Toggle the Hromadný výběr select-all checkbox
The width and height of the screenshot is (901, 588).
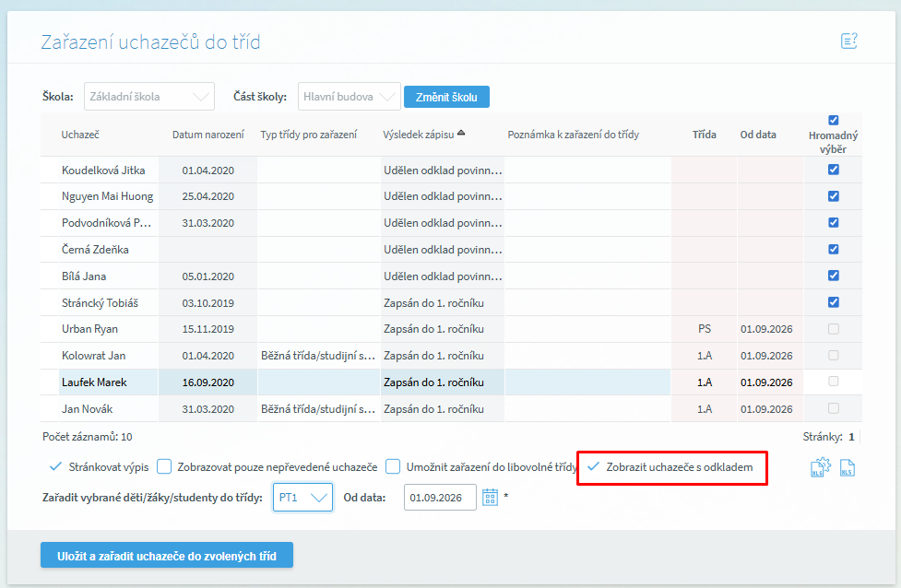coord(834,120)
